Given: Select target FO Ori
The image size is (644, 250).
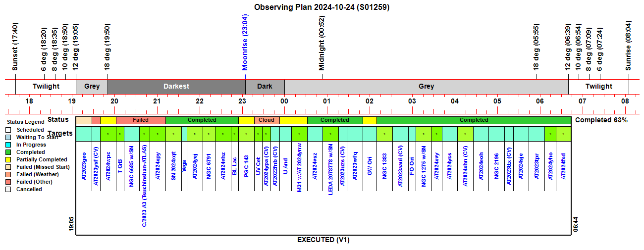Looking at the screenshot, I should point(412,166).
